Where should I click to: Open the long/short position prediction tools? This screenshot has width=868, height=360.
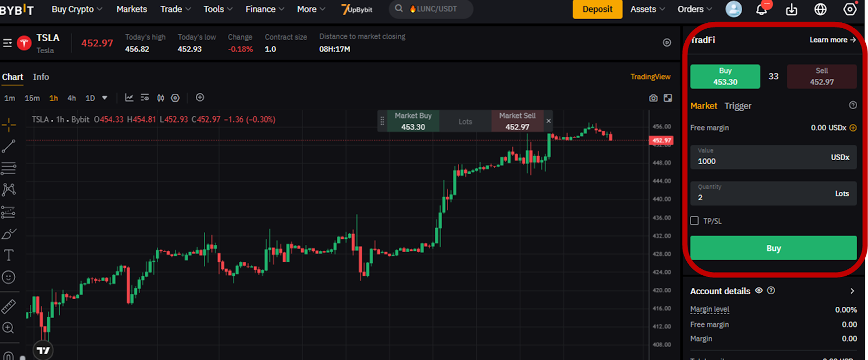[x=9, y=212]
